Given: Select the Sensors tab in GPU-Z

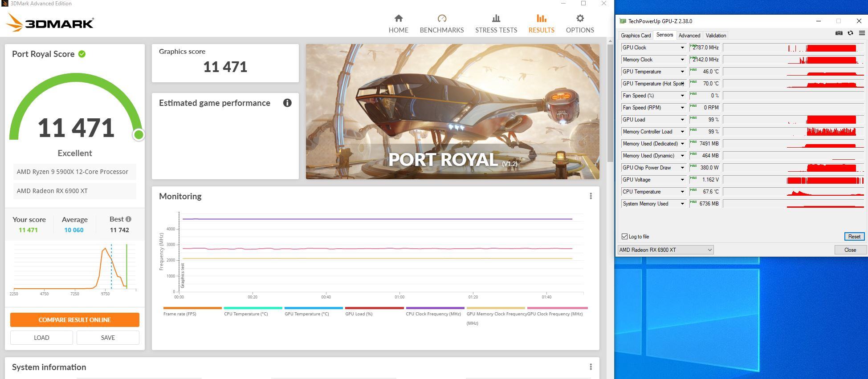Looking at the screenshot, I should (x=664, y=35).
